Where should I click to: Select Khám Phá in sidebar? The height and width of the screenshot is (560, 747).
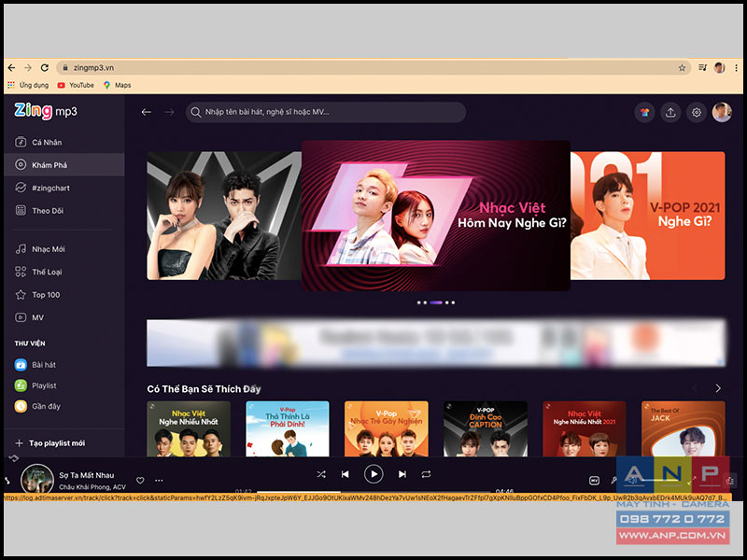[64, 165]
